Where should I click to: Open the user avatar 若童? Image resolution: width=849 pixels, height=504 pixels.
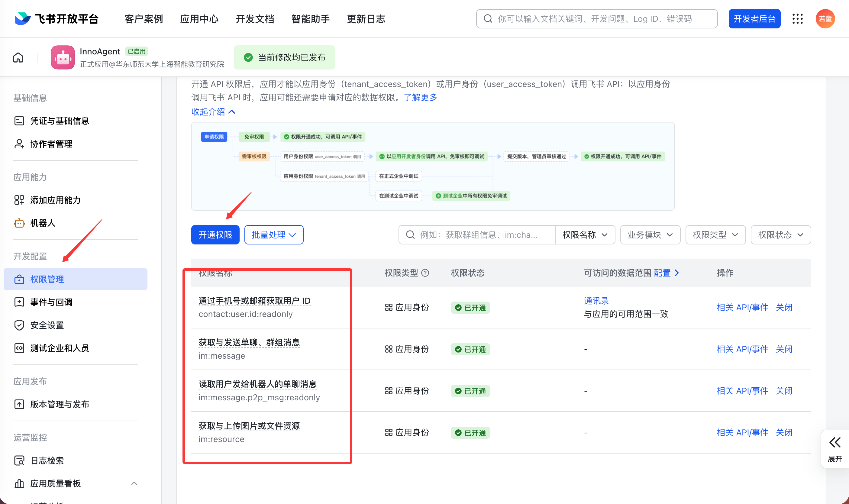click(825, 19)
